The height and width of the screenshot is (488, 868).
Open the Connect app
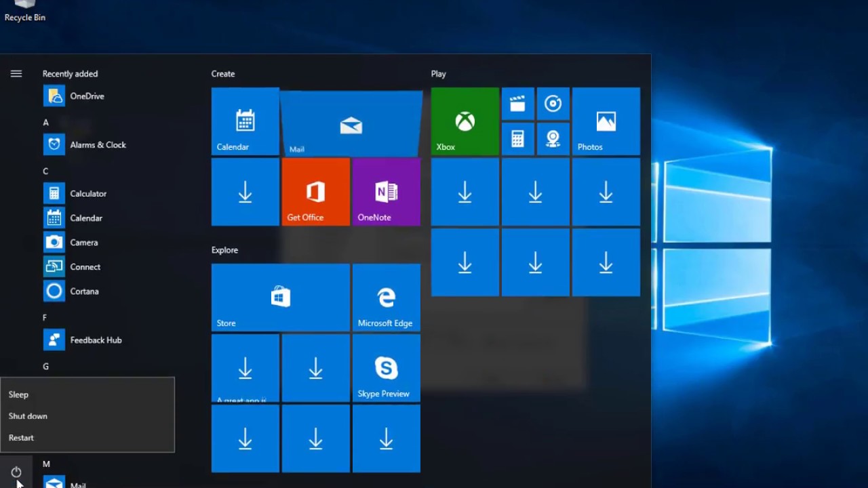click(108, 267)
